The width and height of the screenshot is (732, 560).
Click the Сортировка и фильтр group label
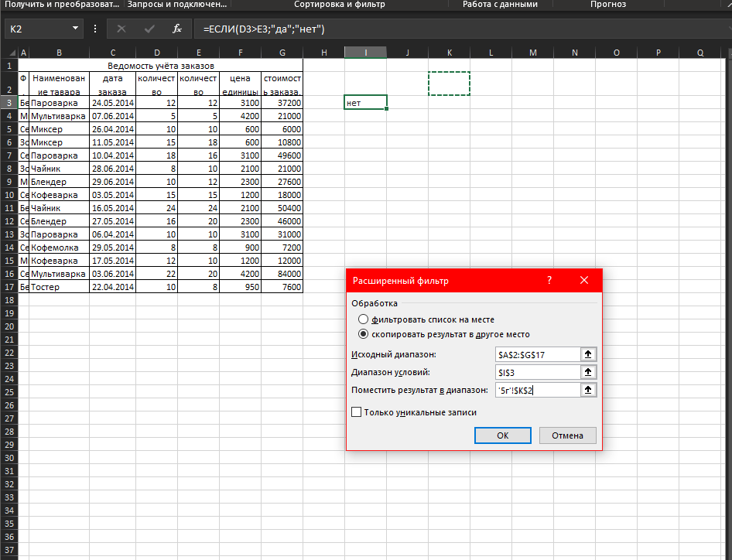340,4
